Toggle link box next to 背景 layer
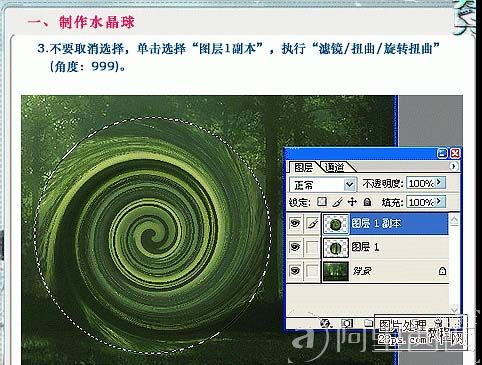Screen dimensions: 482x365 pos(312,271)
